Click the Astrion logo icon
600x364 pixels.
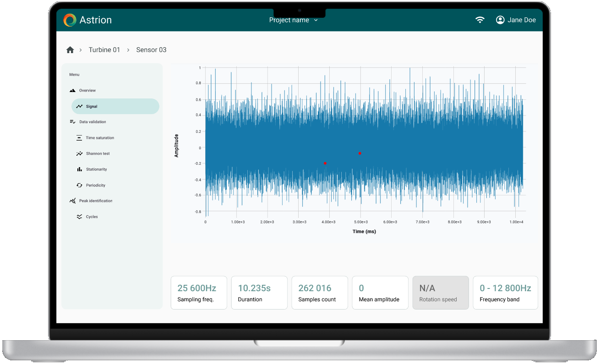point(70,20)
